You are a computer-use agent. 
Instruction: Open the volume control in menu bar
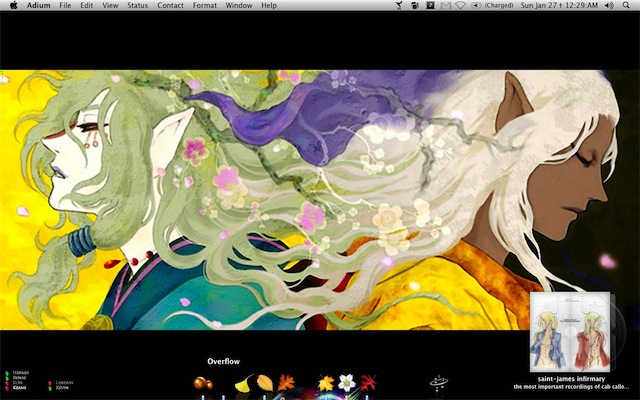pos(609,5)
